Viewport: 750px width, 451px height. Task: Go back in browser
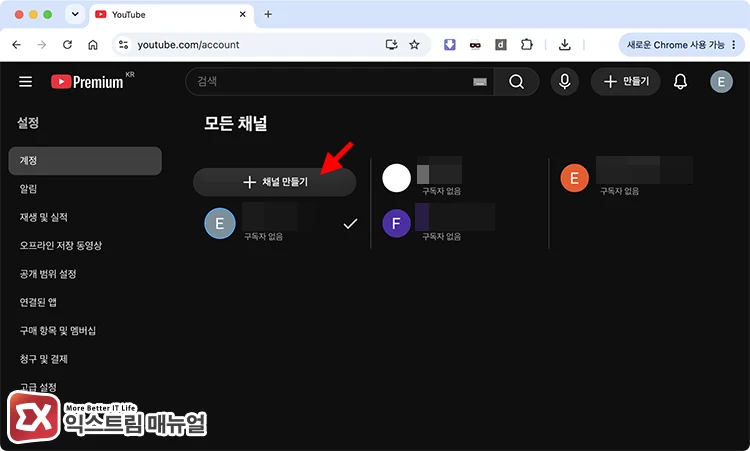17,44
